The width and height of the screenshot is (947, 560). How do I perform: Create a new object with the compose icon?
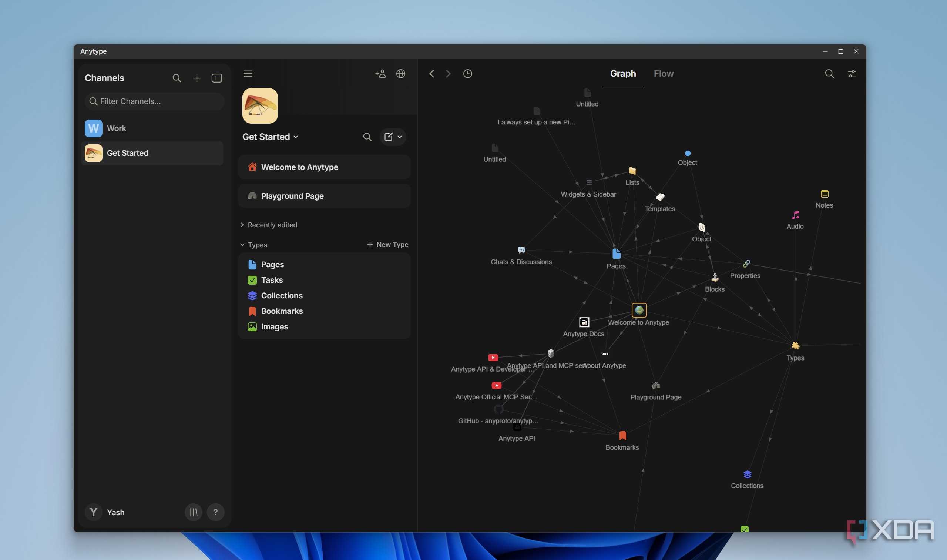pyautogui.click(x=388, y=137)
